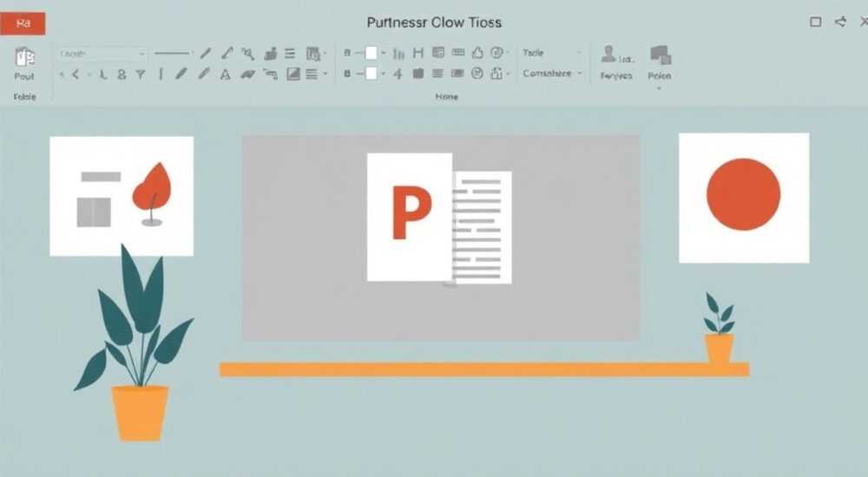
Task: Open the dropdown arrow below Poion
Action: click(660, 88)
